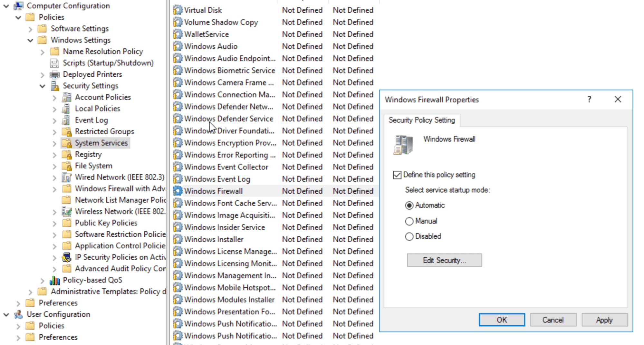Viewport: 644px width, 345px height.
Task: Select the Windows Audio service icon
Action: tap(177, 46)
